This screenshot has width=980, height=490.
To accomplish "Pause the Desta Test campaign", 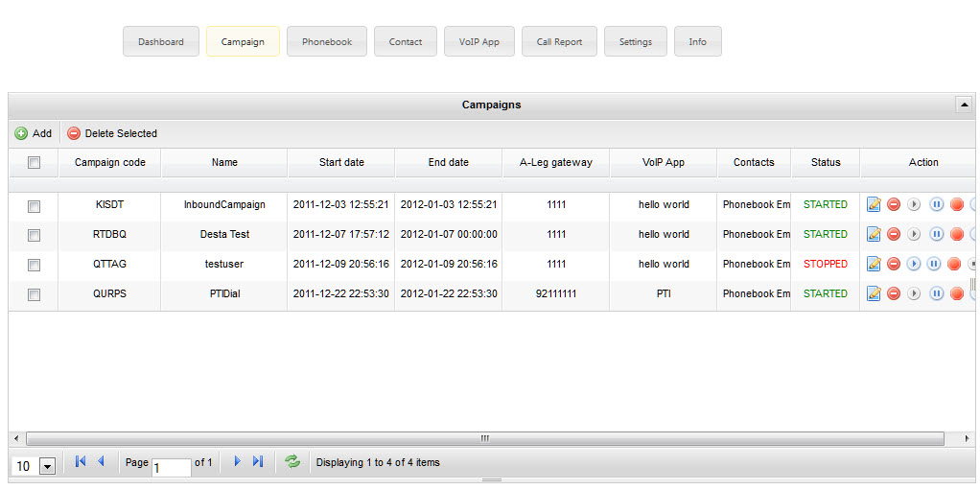I will pyautogui.click(x=936, y=234).
